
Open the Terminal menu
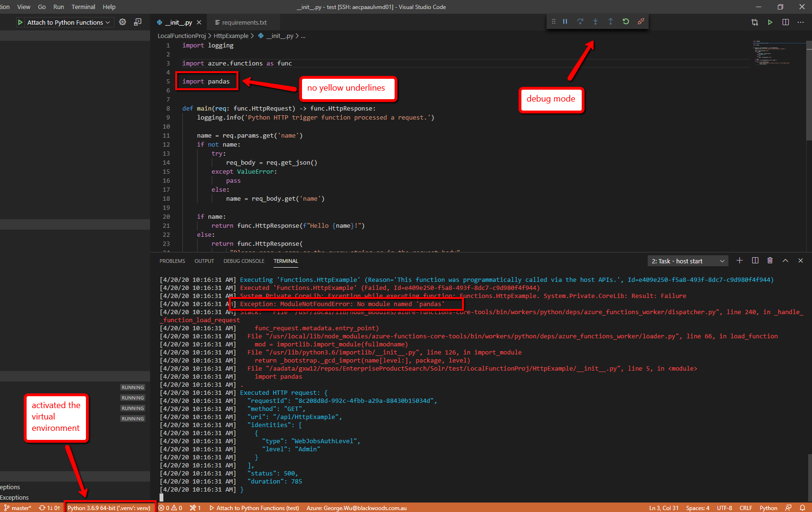click(x=83, y=7)
